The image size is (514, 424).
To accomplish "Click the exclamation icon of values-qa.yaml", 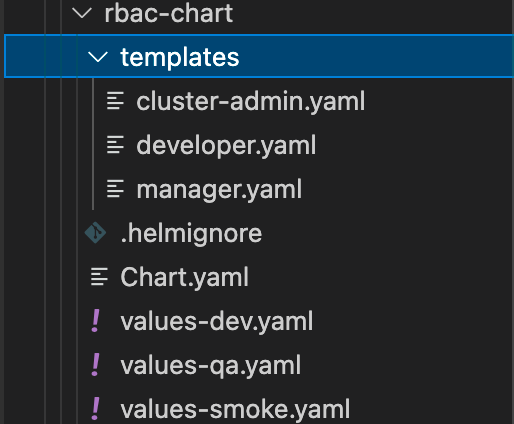I will 96,365.
